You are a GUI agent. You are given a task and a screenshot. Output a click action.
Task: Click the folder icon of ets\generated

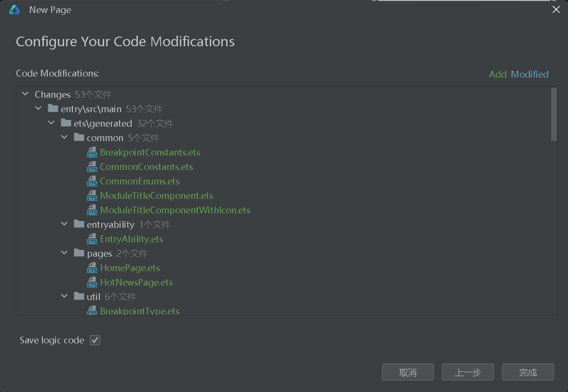pyautogui.click(x=66, y=123)
